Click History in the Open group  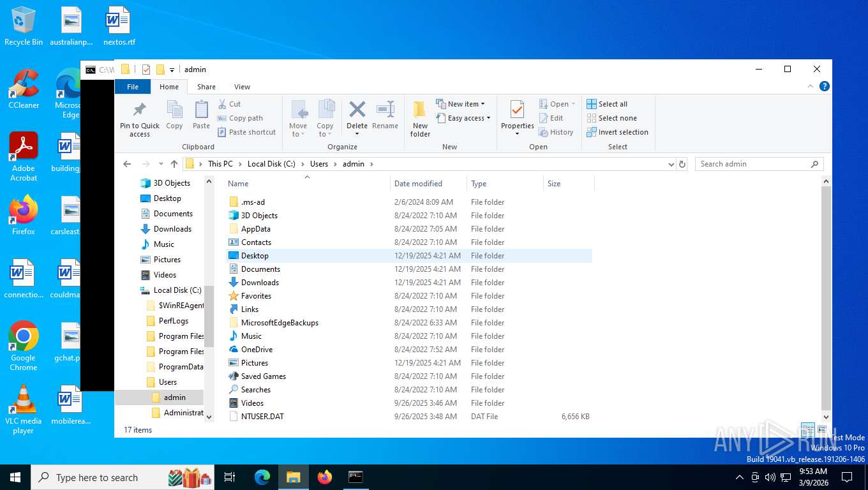point(556,132)
